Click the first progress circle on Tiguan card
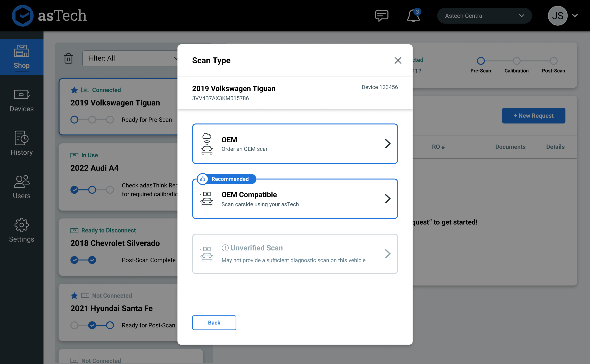Screen dimensions: 590x364 74,120
